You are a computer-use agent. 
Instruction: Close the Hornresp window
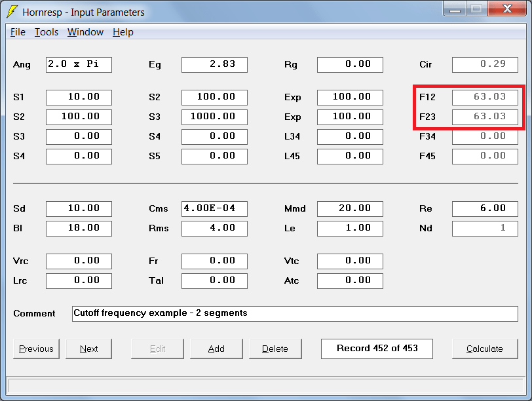point(507,8)
